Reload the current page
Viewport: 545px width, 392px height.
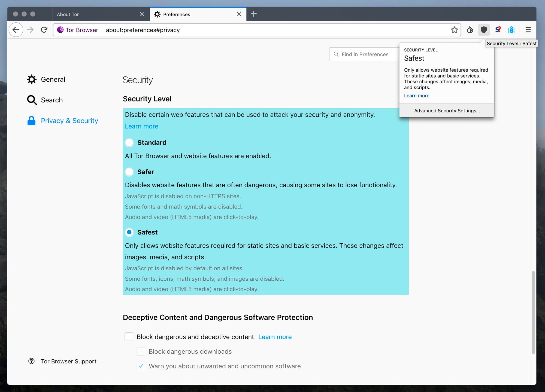(44, 30)
